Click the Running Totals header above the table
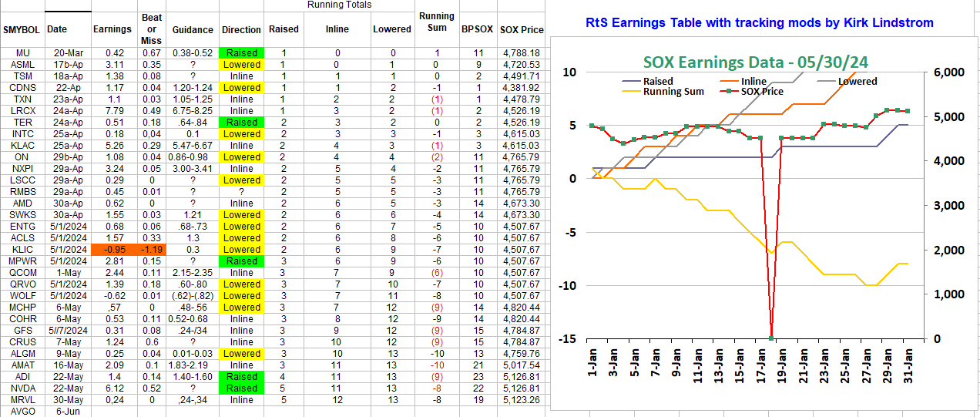The height and width of the screenshot is (417, 980). pos(339,5)
